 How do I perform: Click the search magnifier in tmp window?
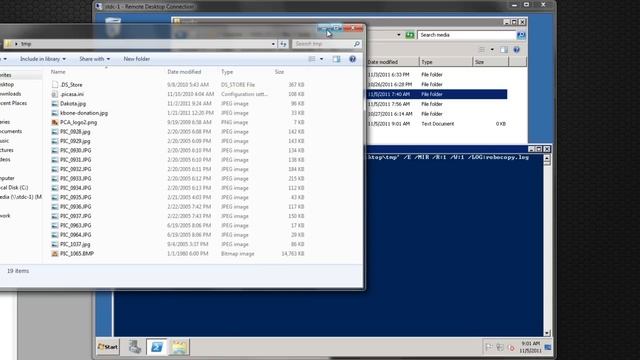click(x=357, y=44)
